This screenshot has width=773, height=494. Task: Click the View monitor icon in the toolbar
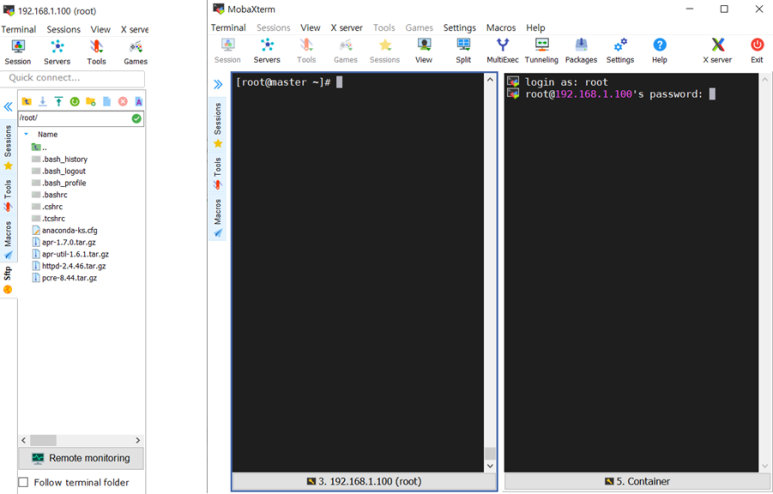click(423, 51)
